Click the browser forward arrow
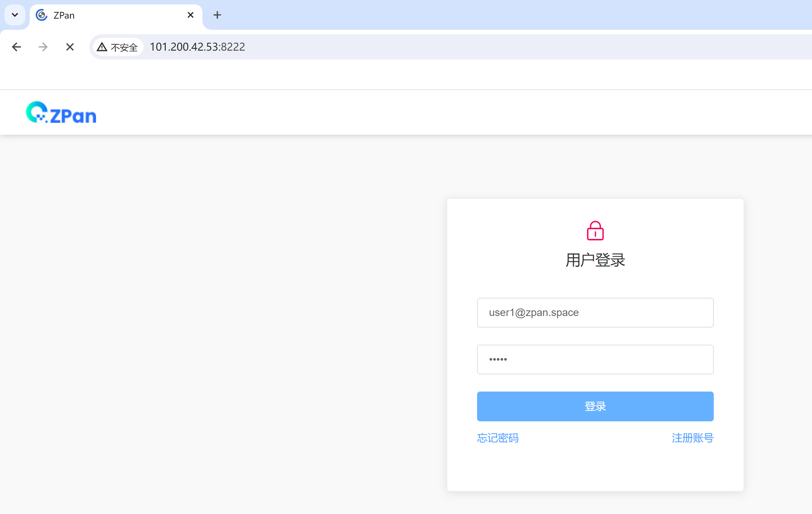 [x=43, y=47]
